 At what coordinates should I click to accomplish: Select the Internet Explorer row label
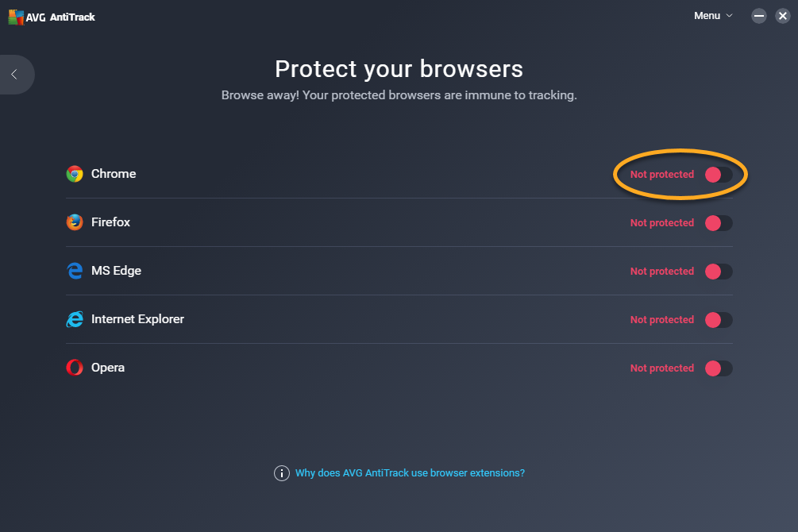coord(137,319)
